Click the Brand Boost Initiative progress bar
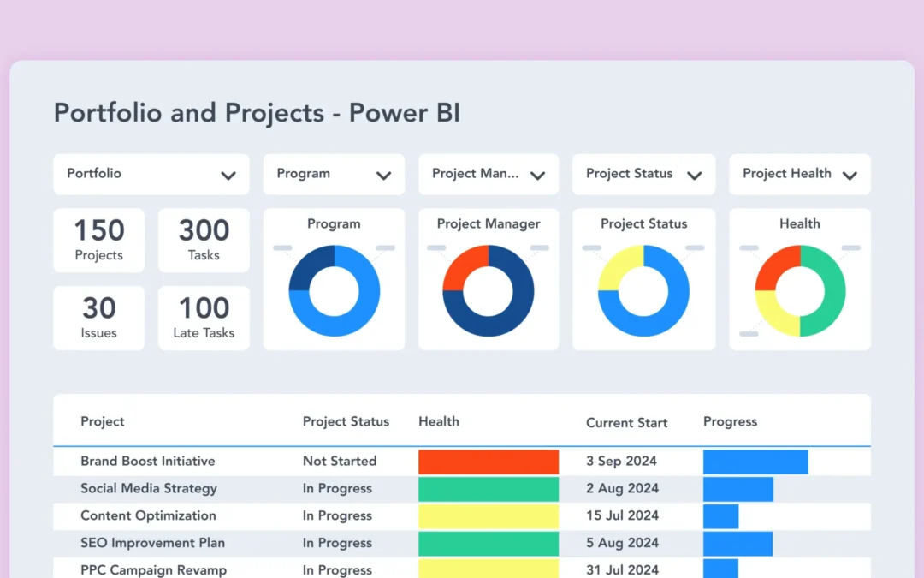 coord(753,461)
